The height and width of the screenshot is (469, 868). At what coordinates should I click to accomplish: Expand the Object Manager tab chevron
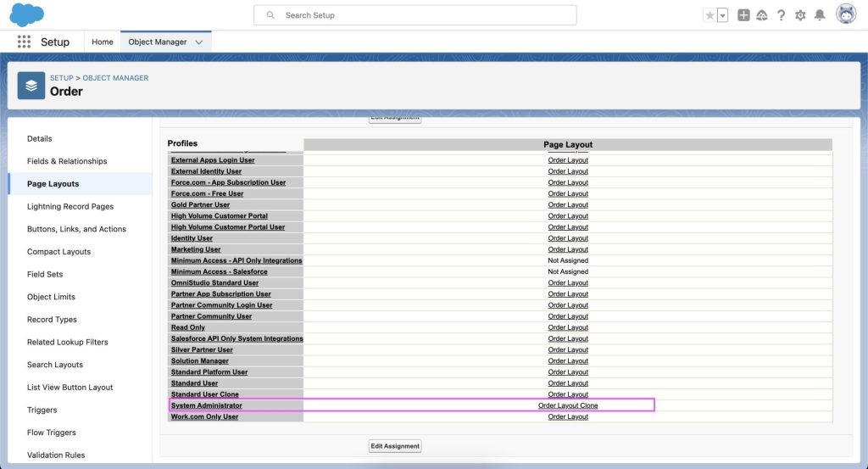tap(199, 42)
